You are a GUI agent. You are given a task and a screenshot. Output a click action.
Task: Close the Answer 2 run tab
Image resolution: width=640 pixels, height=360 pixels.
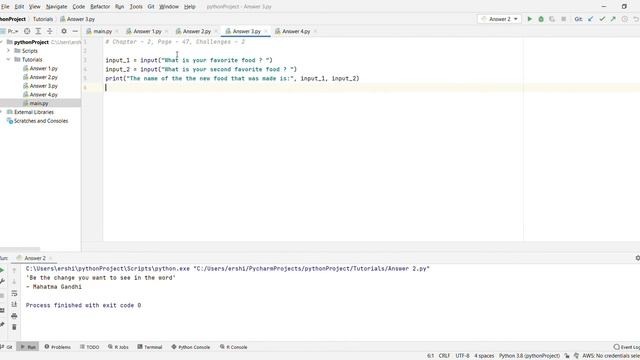(51, 258)
